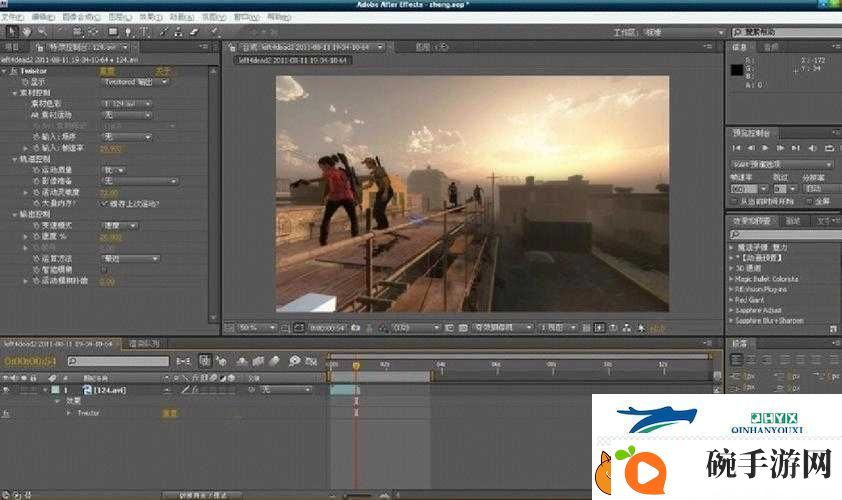Open the speed mode dropdown

click(x=120, y=226)
